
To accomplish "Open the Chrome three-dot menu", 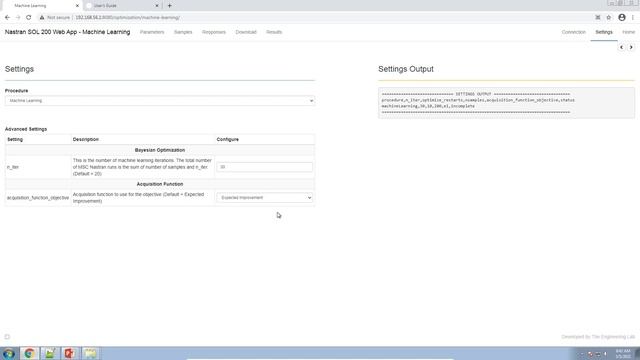I will [x=633, y=18].
